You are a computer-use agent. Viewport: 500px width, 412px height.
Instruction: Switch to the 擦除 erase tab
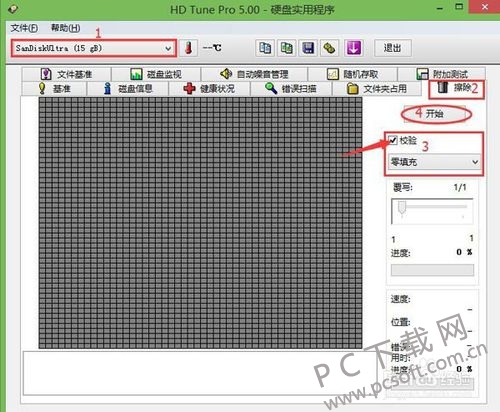[x=456, y=88]
